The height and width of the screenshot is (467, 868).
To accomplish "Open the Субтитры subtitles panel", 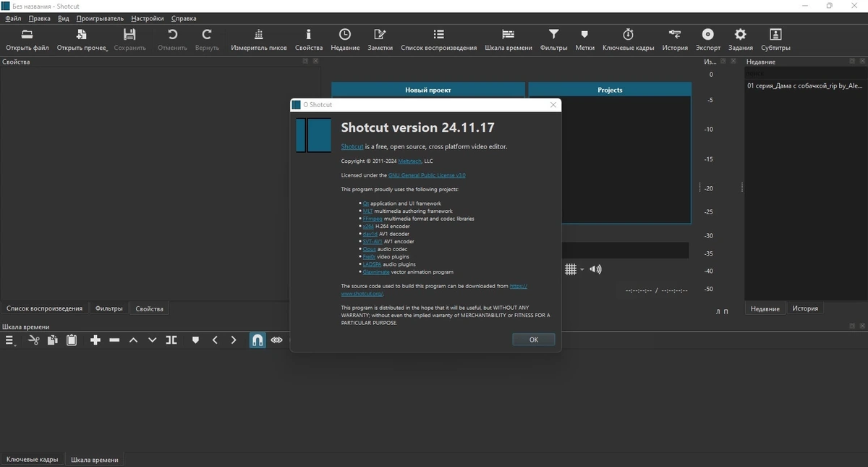I will pyautogui.click(x=775, y=40).
